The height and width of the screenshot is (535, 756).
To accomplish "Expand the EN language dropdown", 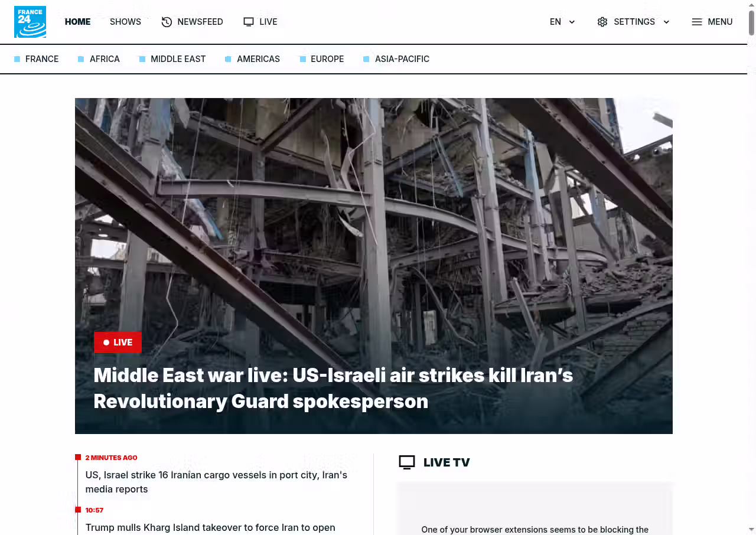I will click(x=562, y=22).
